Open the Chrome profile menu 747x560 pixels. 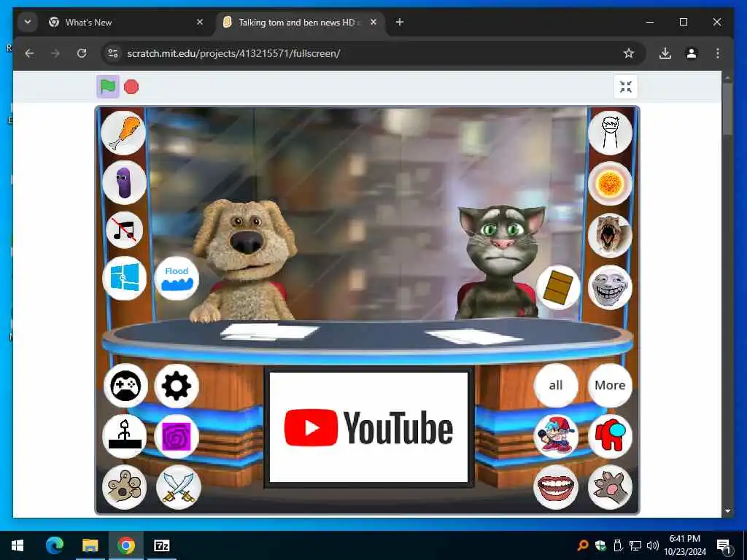point(692,53)
